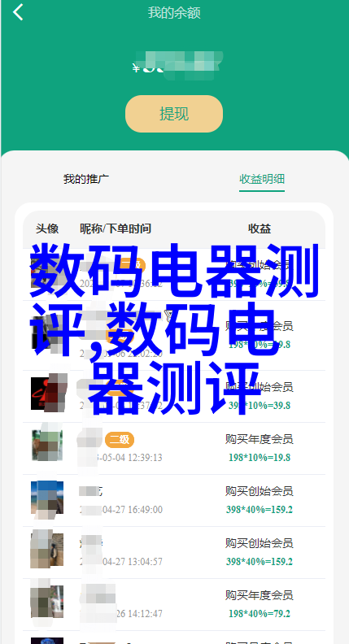Screen dimensions: 349x644
Task: Open avatar of 12:39:13 order row
Action: 47,446
